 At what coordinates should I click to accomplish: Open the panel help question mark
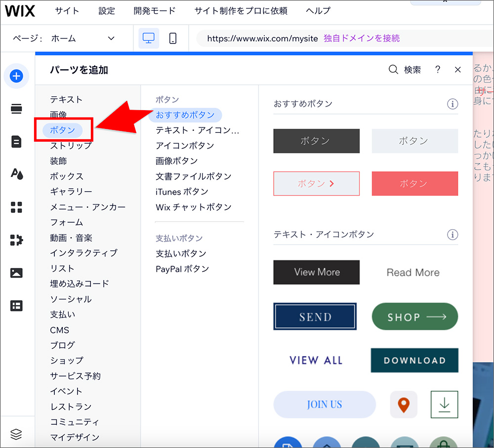pos(438,69)
